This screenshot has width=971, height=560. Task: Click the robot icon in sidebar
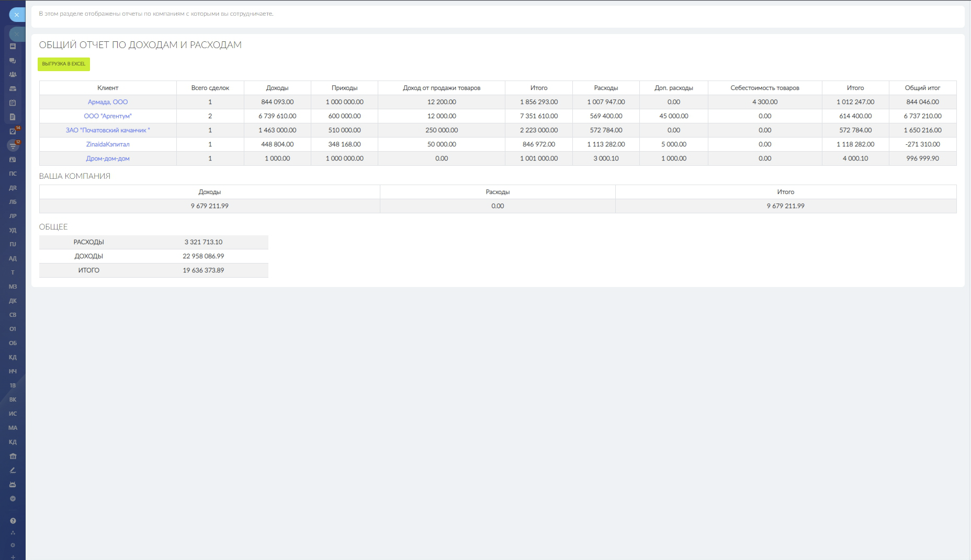point(13,484)
